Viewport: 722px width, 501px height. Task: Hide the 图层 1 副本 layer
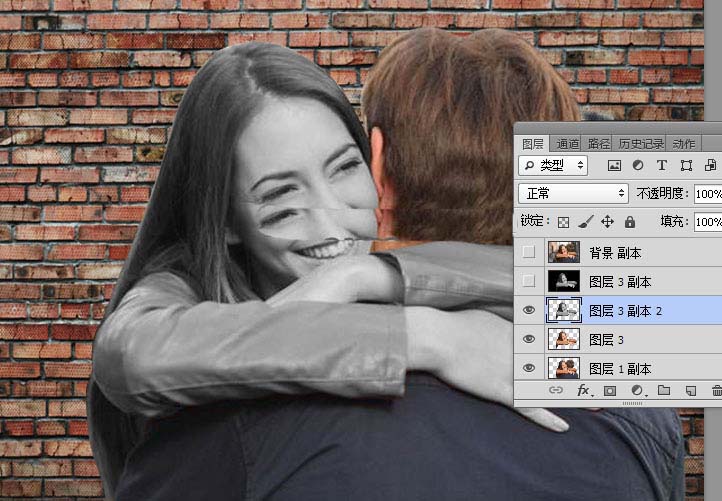(x=529, y=368)
